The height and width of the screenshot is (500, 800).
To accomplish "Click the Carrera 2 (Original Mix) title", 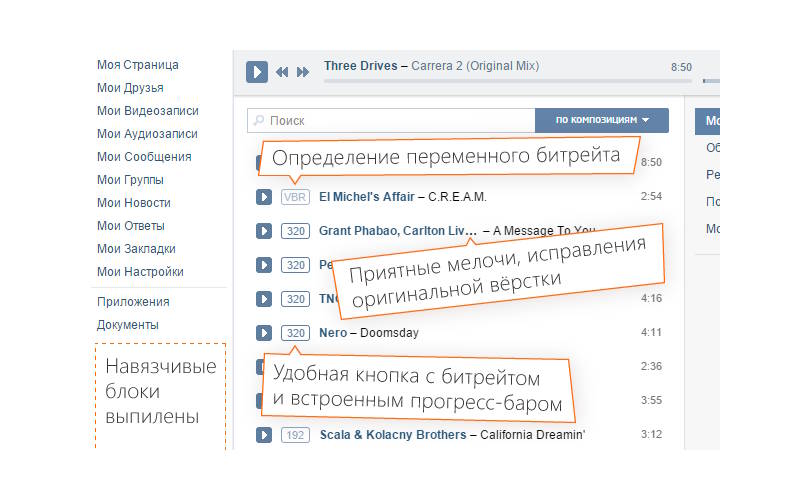I will (475, 66).
